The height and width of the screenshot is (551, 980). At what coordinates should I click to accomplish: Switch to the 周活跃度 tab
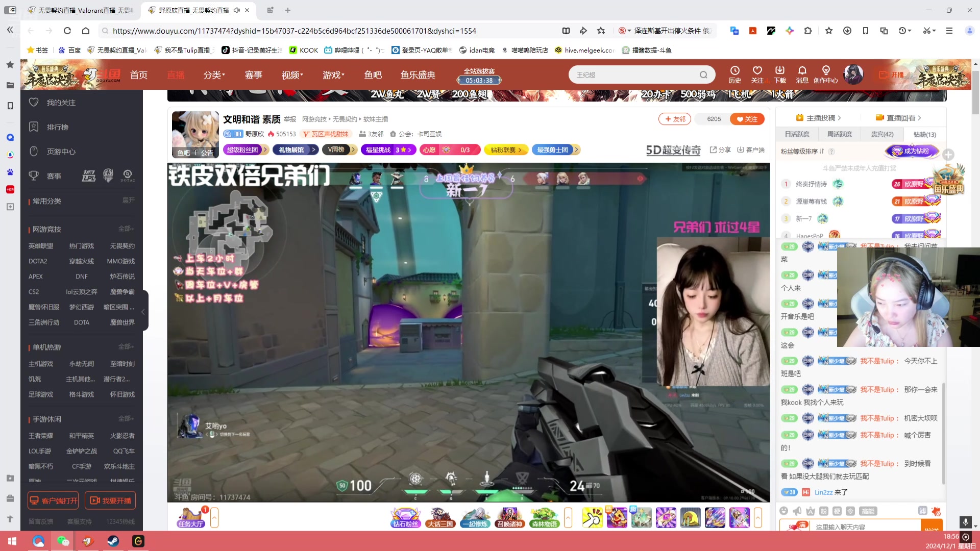coord(839,134)
